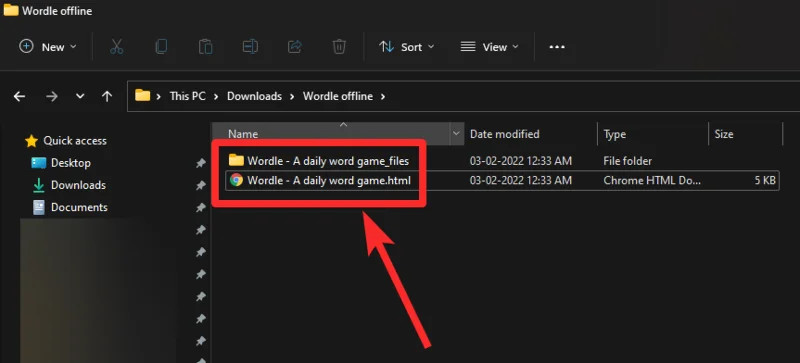800x363 pixels.
Task: Click the Downloads green arrow icon in sidebar
Action: 39,185
